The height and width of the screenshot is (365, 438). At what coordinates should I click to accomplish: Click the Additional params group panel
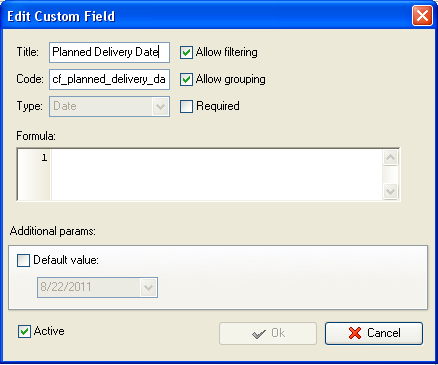pyautogui.click(x=218, y=278)
